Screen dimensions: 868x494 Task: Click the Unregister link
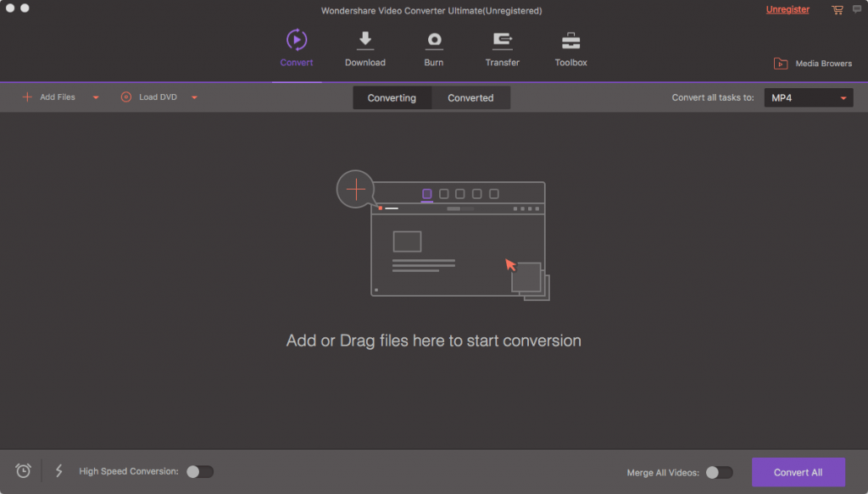tap(787, 10)
